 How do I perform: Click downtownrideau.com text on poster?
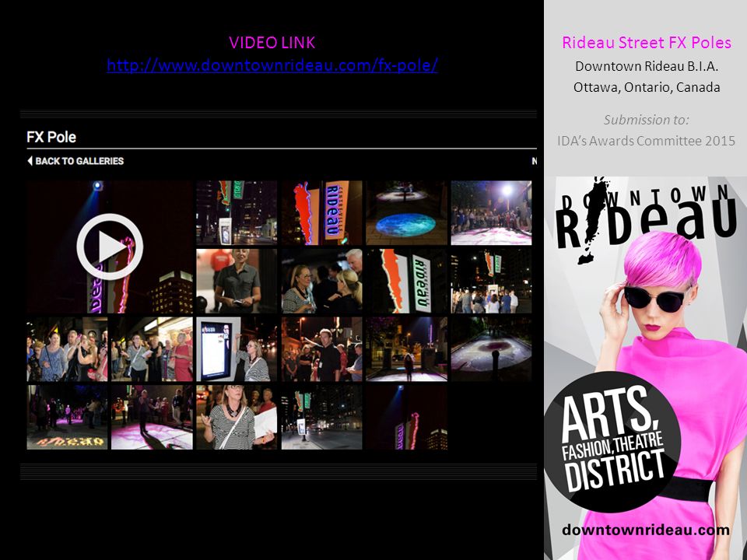coord(646,530)
